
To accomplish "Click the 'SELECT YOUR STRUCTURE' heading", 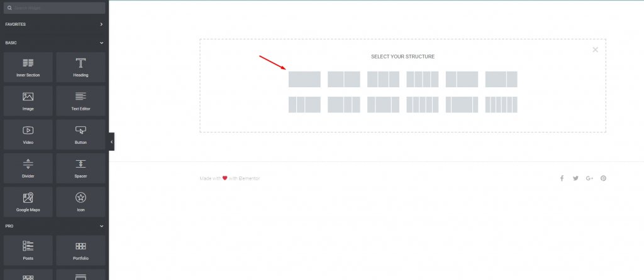I will tap(403, 57).
